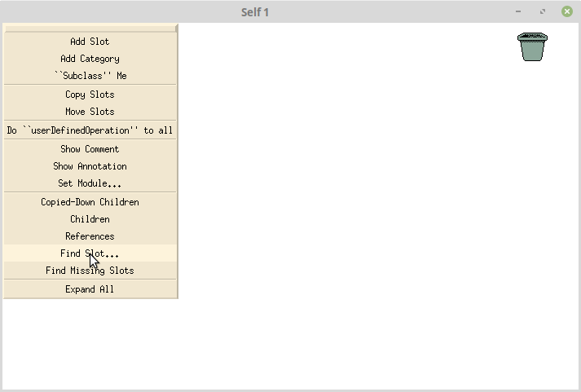The height and width of the screenshot is (392, 581).
Task: Click the blank menu title strip
Action: pyautogui.click(x=90, y=29)
